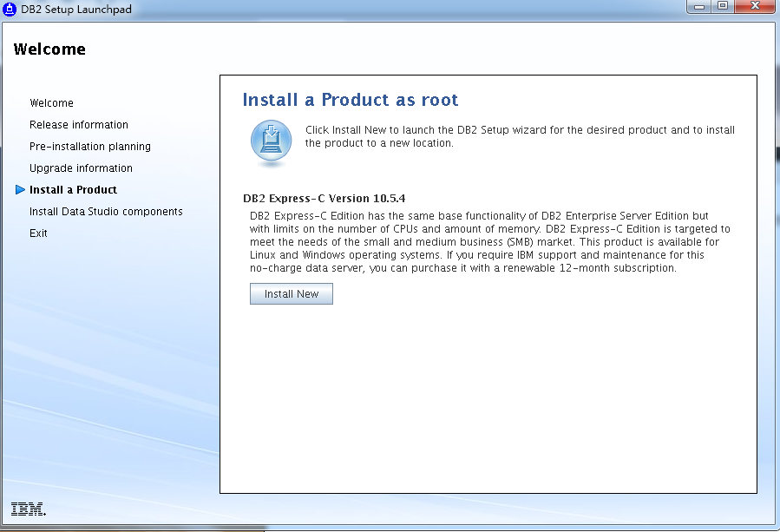Choose Exit in the launchpad menu
The width and height of the screenshot is (780, 532).
38,233
